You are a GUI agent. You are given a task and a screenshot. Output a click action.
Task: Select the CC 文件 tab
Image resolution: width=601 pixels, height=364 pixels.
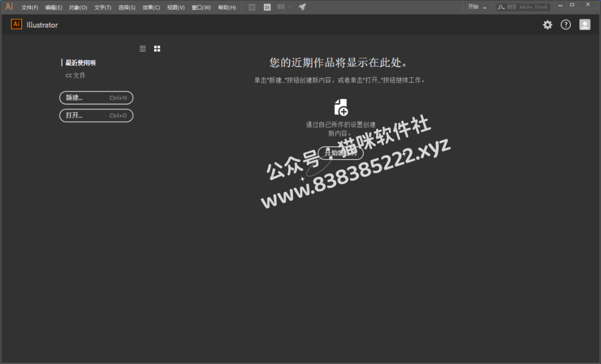pyautogui.click(x=75, y=76)
